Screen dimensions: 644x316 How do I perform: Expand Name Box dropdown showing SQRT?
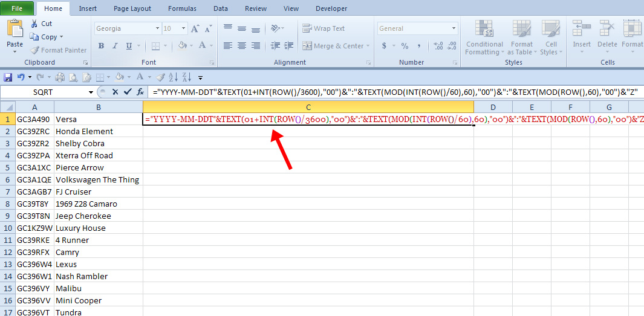tap(91, 92)
